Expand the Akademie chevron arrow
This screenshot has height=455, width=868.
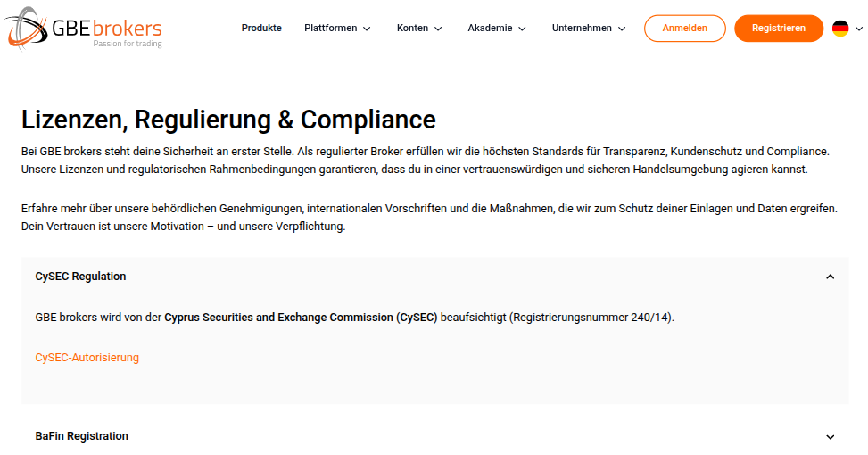coord(522,29)
